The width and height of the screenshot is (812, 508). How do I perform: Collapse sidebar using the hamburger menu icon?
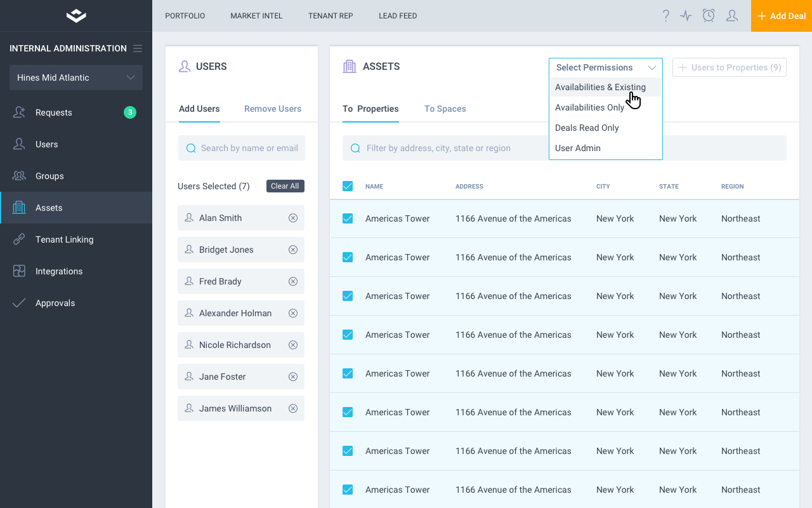[138, 48]
